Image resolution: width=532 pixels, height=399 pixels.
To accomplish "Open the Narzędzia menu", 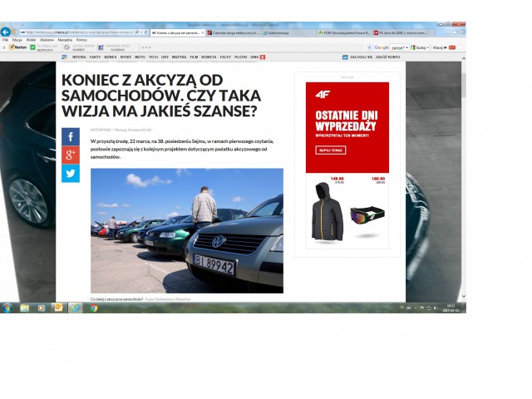I will click(x=65, y=39).
